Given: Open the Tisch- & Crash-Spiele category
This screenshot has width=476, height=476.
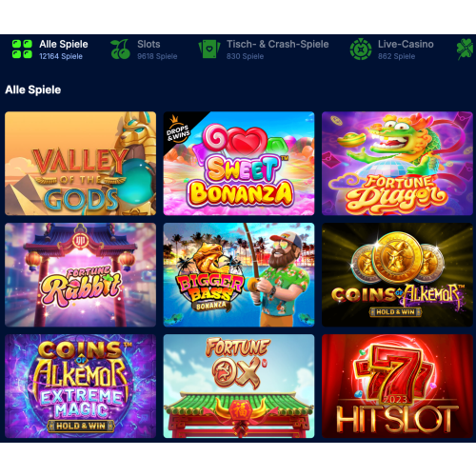Looking at the screenshot, I should click(x=264, y=50).
